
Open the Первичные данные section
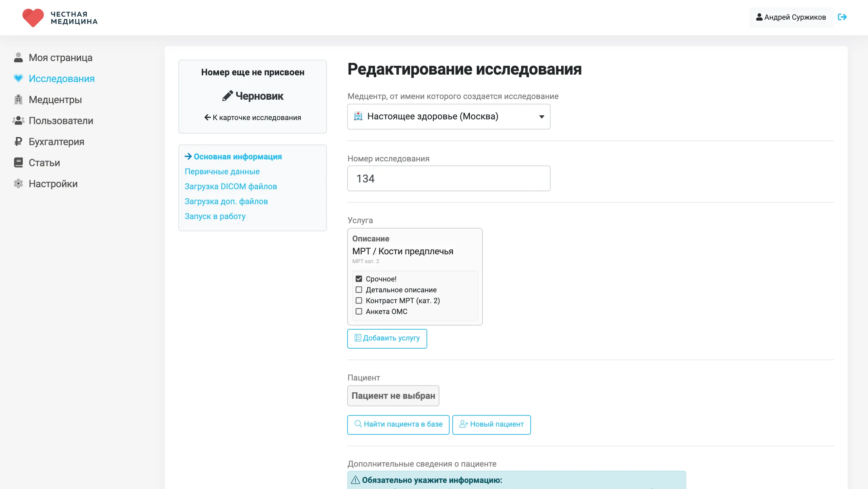click(222, 171)
